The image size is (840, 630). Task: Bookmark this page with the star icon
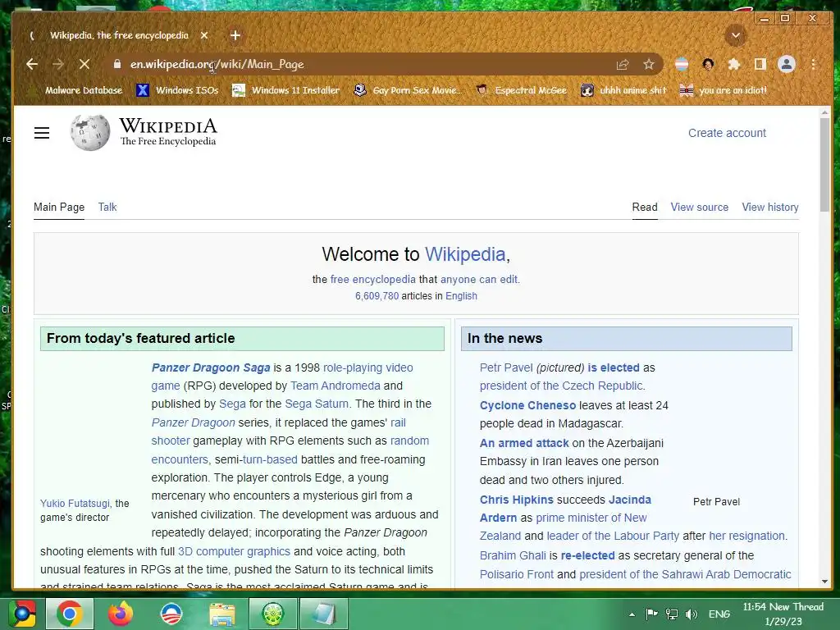pos(649,65)
